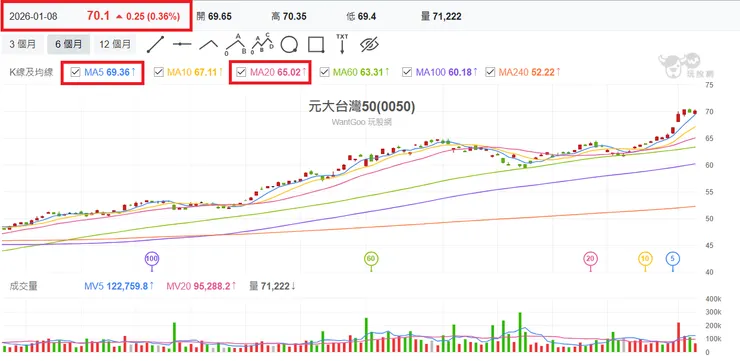Screen dimensions: 740x361
Task: Click the purple 100-day marker on chart
Action: (152, 259)
